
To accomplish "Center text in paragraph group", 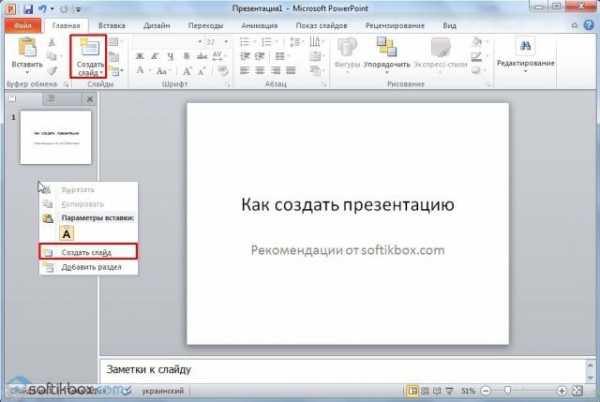I will click(260, 70).
